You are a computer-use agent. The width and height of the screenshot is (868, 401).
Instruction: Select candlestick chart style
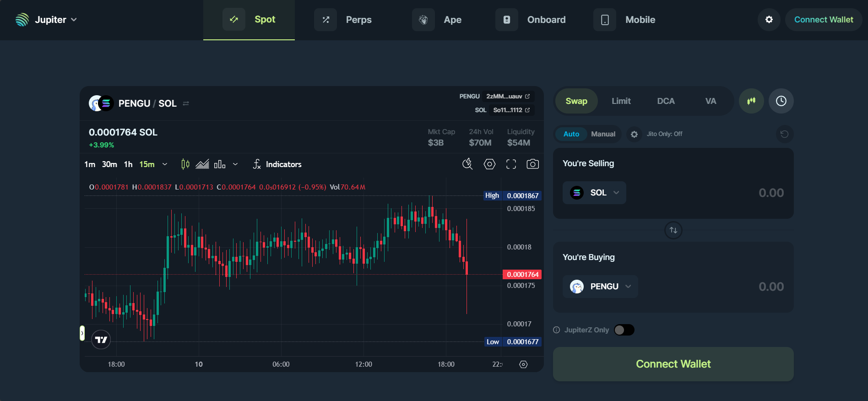tap(185, 164)
